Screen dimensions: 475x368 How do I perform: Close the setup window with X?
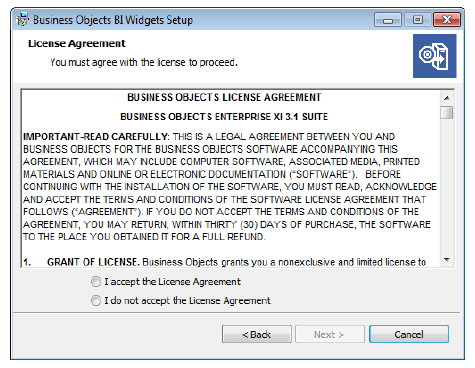point(447,20)
